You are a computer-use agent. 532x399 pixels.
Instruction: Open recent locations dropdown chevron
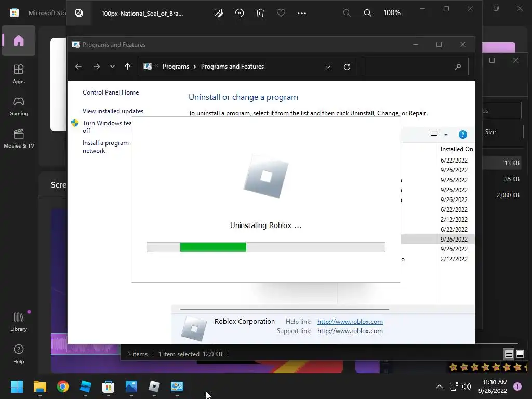(112, 66)
